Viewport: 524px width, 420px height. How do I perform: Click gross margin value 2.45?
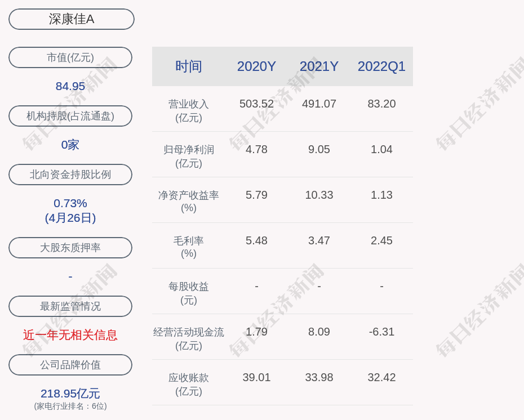(x=381, y=241)
